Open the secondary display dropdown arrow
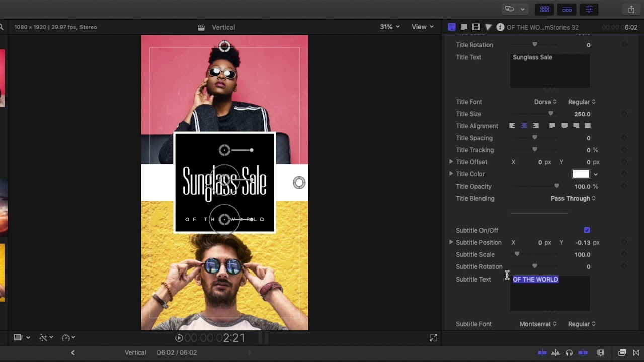Screen dimensions: 644x362 (523, 9)
